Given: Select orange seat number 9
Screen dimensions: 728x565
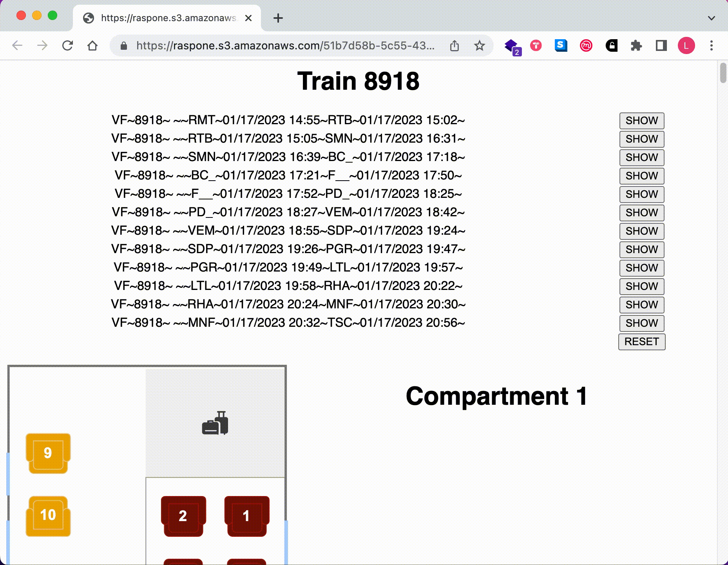Looking at the screenshot, I should click(x=48, y=453).
